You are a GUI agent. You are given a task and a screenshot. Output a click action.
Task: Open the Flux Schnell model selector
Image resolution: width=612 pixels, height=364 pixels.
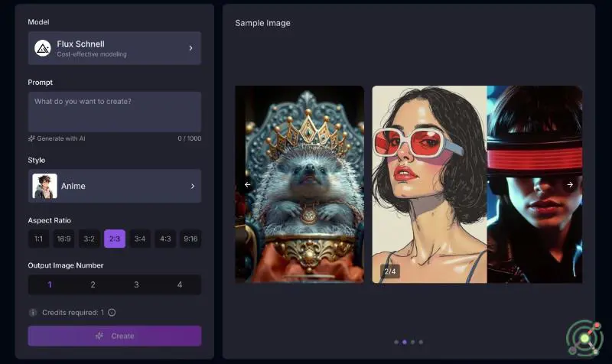tap(115, 48)
